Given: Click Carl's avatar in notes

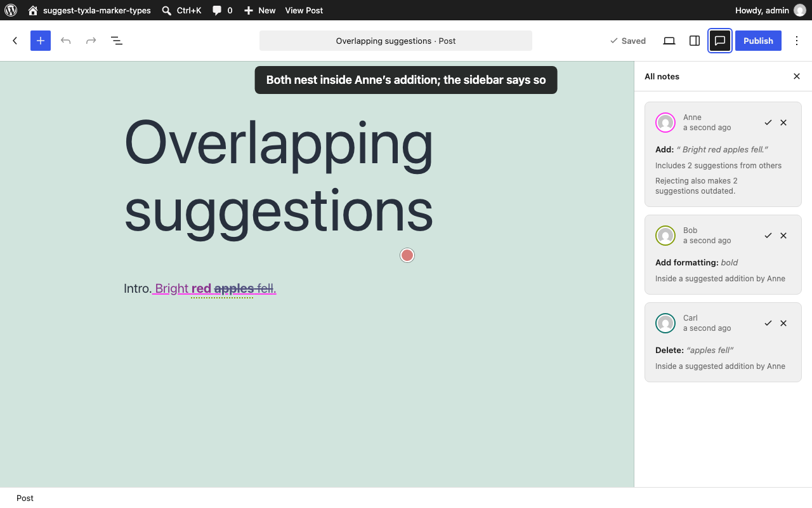Looking at the screenshot, I should 665,323.
